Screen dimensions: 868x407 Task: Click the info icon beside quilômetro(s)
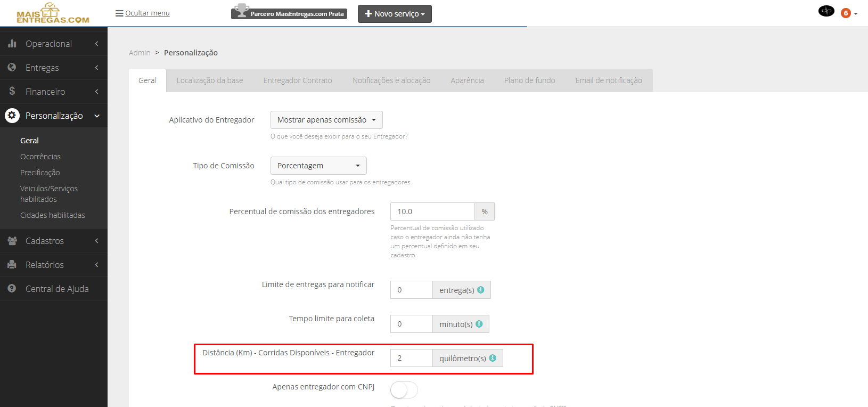click(x=493, y=358)
